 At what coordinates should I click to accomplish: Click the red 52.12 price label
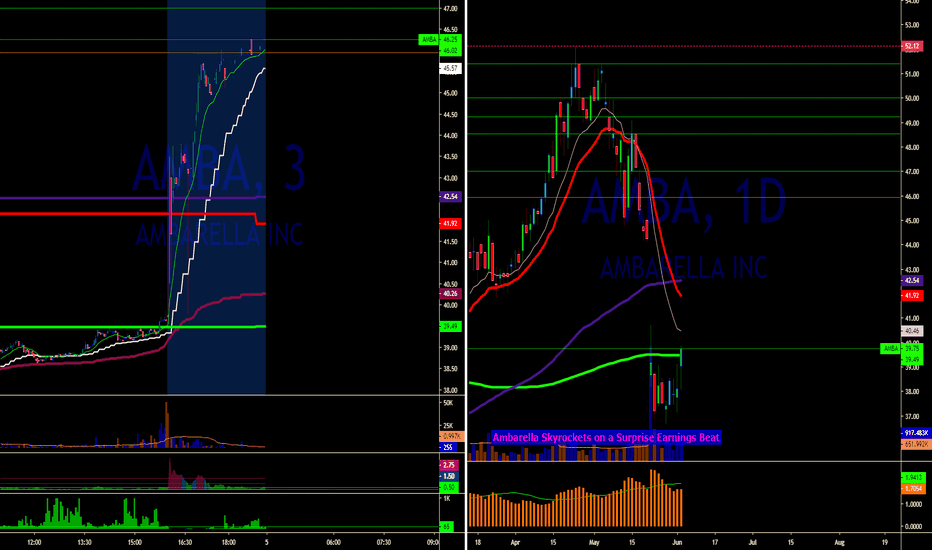(912, 46)
